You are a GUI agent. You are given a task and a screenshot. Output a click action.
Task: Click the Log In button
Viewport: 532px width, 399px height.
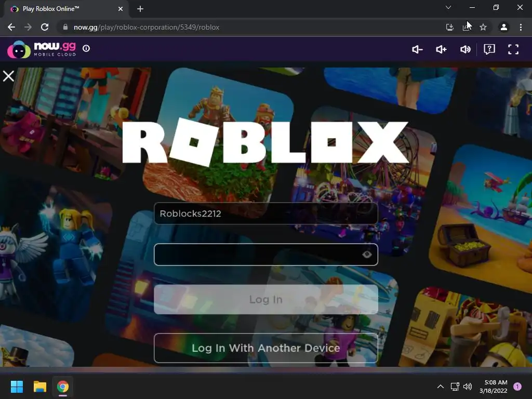pyautogui.click(x=265, y=299)
